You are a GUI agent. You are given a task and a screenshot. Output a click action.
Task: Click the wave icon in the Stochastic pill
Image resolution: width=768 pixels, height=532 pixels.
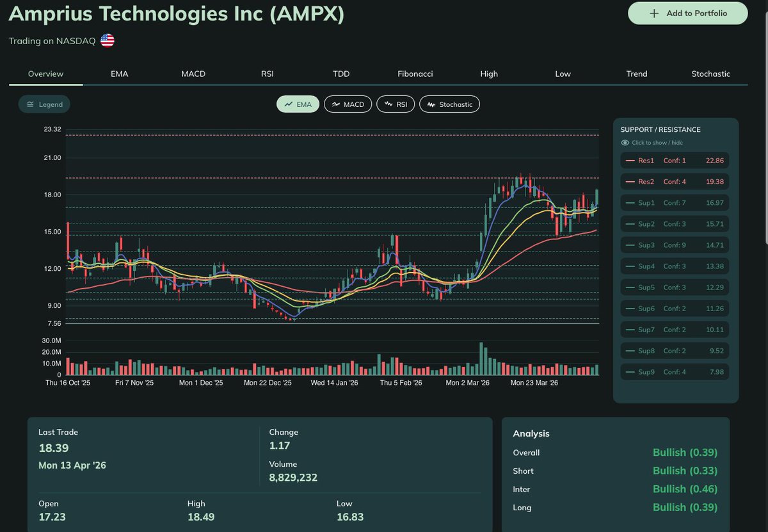pos(431,104)
